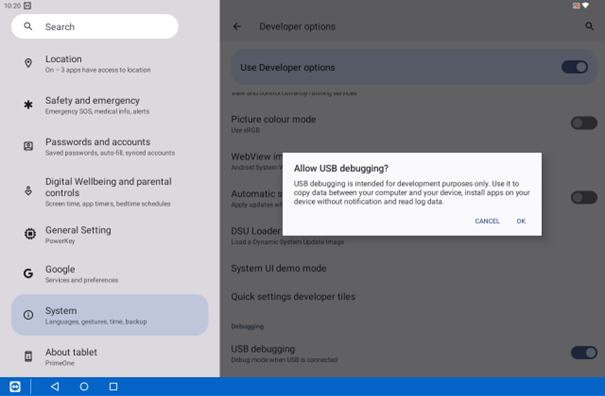Tap the TeamViewer icon in navigation bar

[15, 386]
